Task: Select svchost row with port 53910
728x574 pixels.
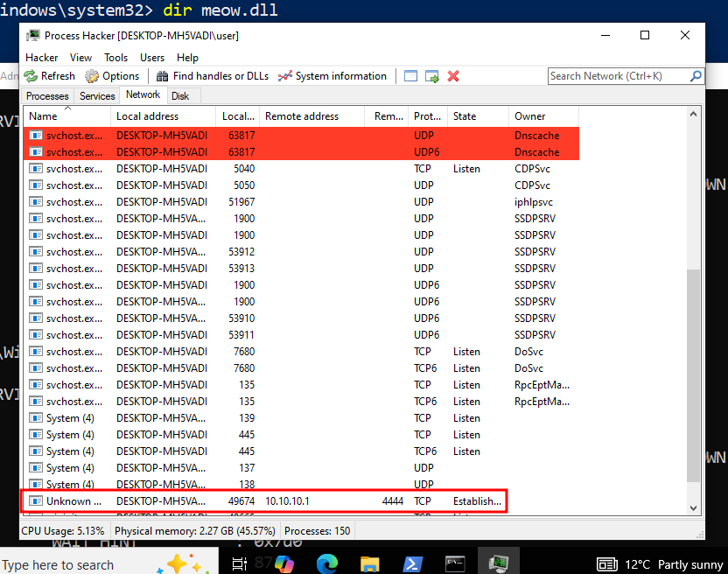Action: coord(301,318)
